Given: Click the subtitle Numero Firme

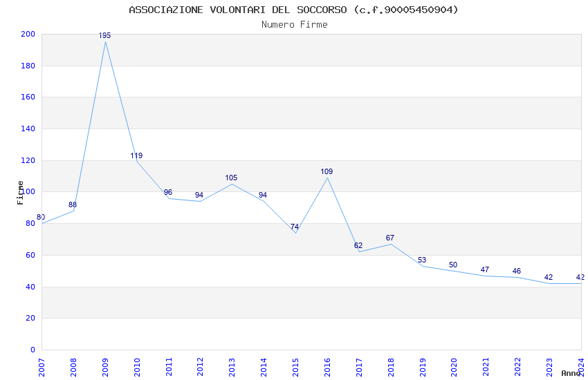Looking at the screenshot, I should point(295,25).
